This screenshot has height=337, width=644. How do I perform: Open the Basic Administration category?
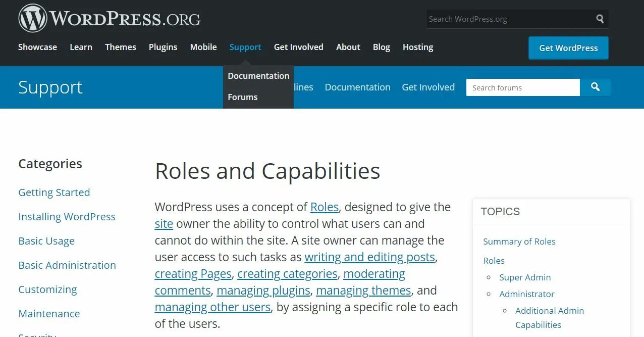(x=67, y=265)
